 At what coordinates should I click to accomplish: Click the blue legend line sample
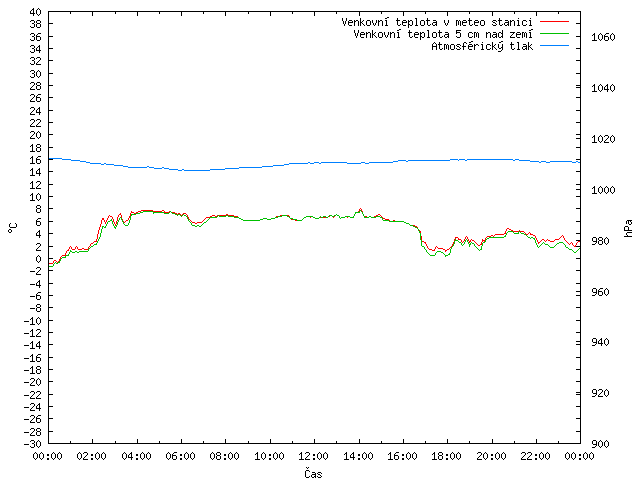(554, 46)
